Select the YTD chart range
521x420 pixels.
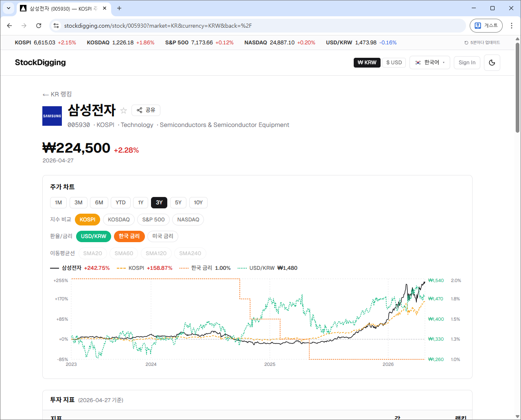[x=120, y=203]
